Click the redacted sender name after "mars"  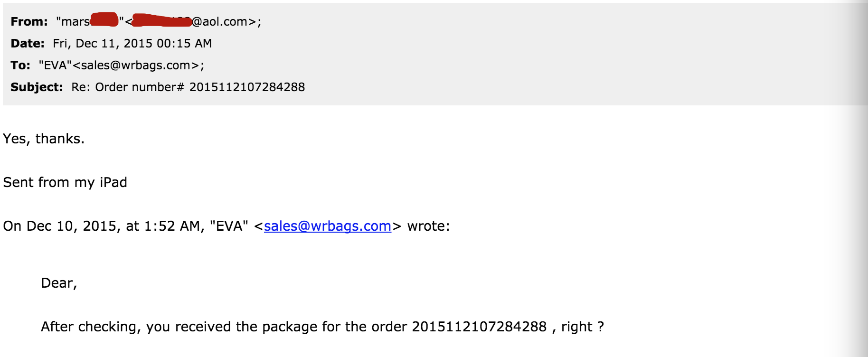point(104,20)
